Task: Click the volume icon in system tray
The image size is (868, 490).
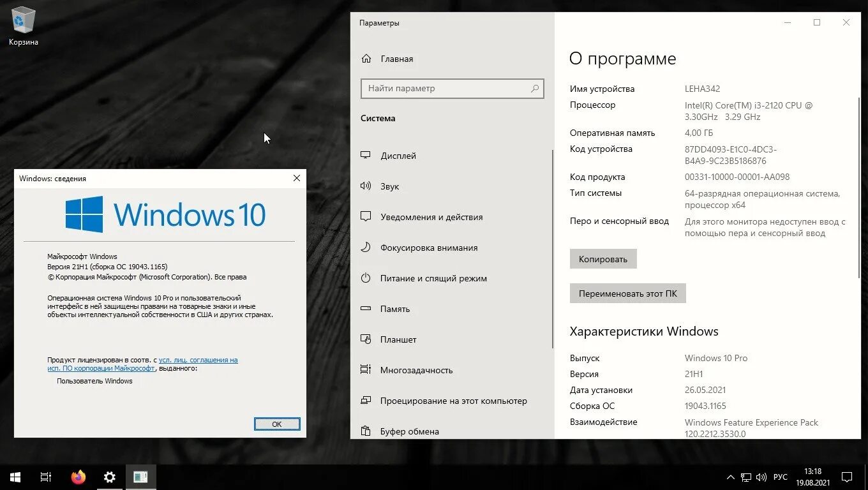Action: coord(761,477)
